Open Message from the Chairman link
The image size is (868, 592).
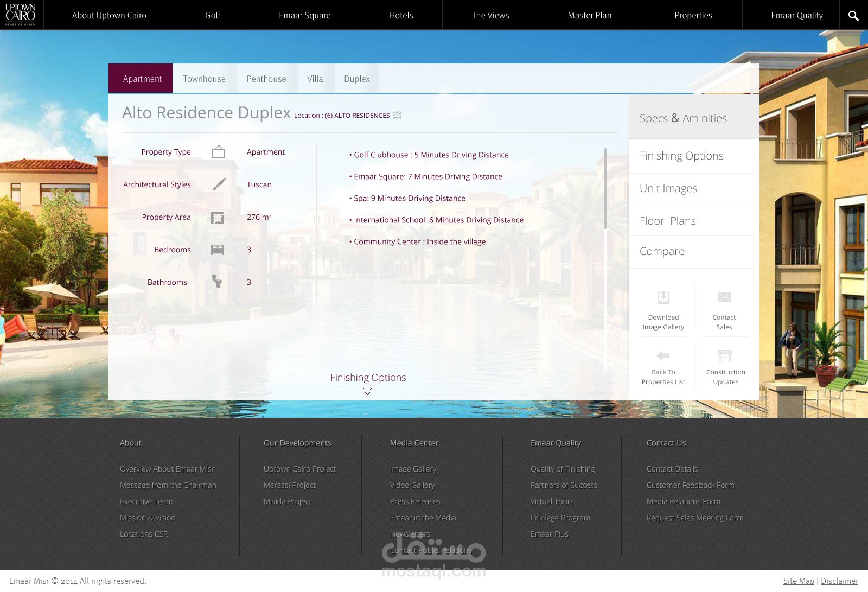pyautogui.click(x=168, y=485)
